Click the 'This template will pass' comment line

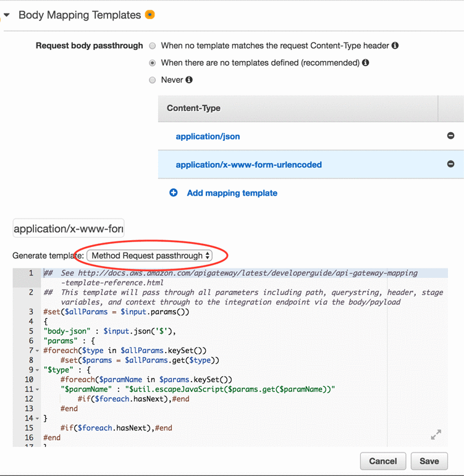(x=243, y=297)
